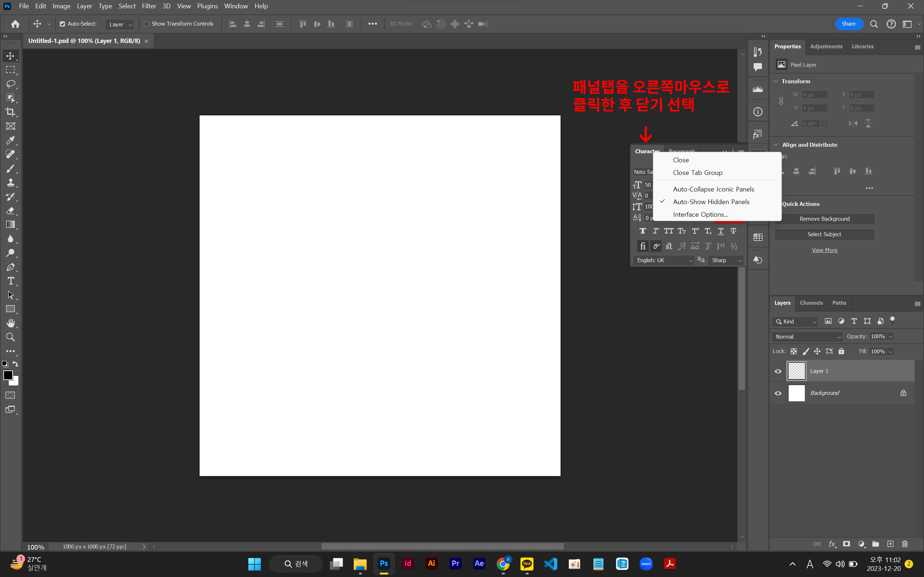Switch to the Channels tab
The height and width of the screenshot is (577, 924).
click(x=811, y=303)
